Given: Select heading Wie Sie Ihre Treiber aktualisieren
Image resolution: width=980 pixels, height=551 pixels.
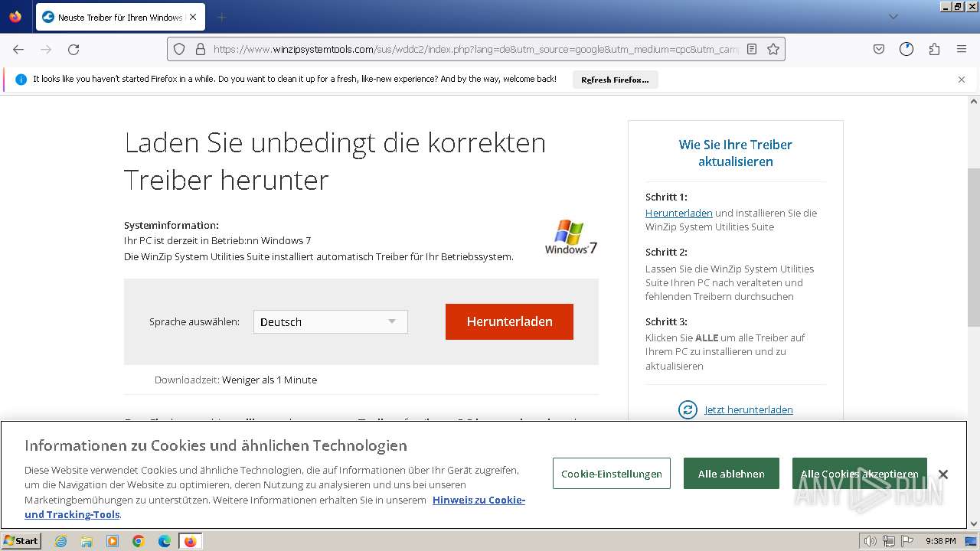Looking at the screenshot, I should (735, 153).
